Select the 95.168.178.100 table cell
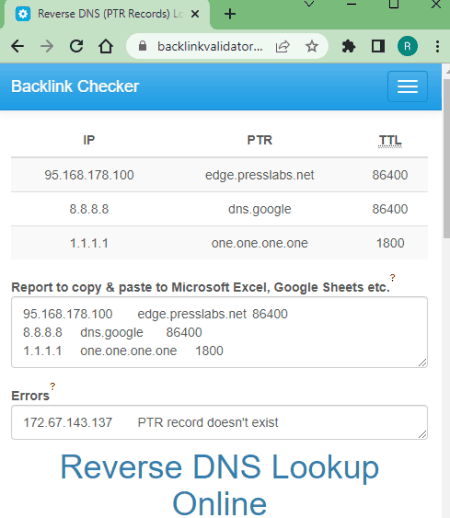 89,175
